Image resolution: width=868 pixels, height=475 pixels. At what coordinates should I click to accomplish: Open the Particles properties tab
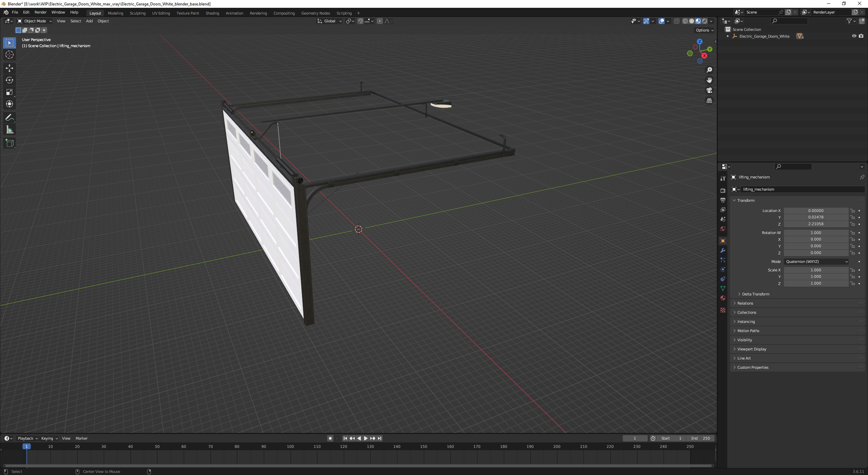pyautogui.click(x=723, y=260)
